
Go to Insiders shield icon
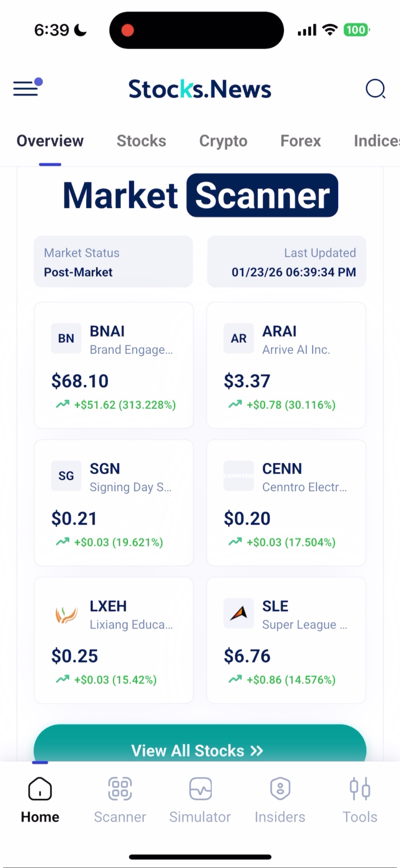click(x=280, y=789)
